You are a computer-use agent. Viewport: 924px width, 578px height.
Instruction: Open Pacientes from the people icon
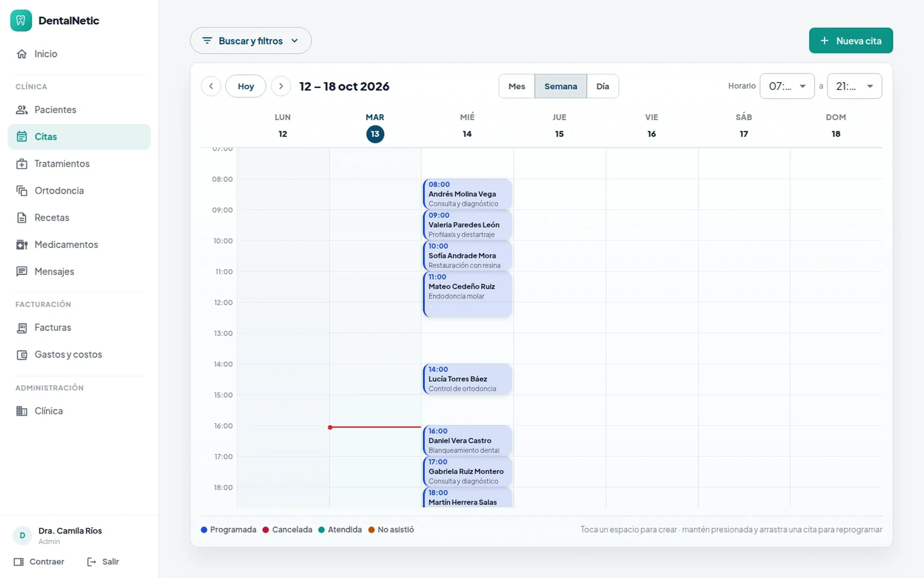tap(22, 110)
